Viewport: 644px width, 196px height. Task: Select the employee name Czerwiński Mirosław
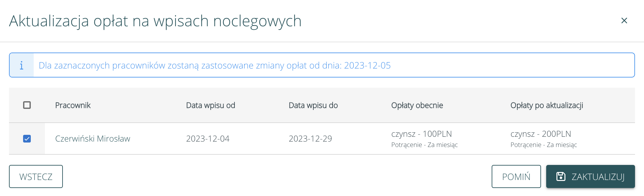coord(93,139)
